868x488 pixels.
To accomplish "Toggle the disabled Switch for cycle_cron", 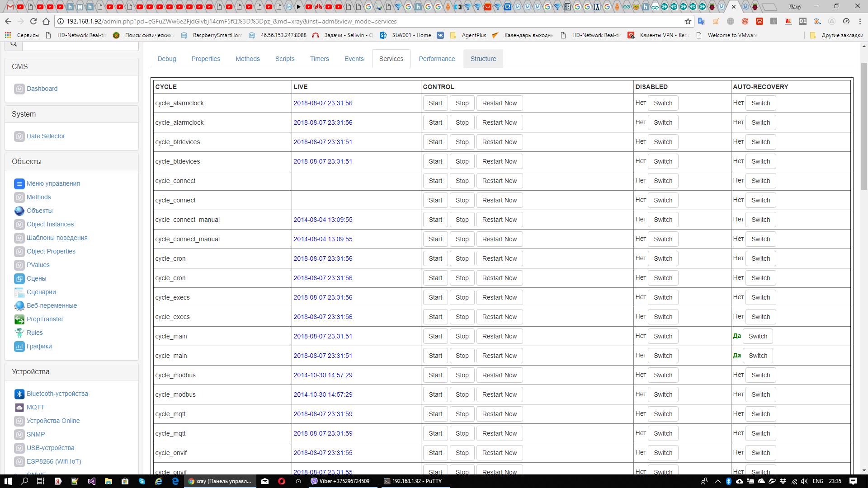I will 663,258.
